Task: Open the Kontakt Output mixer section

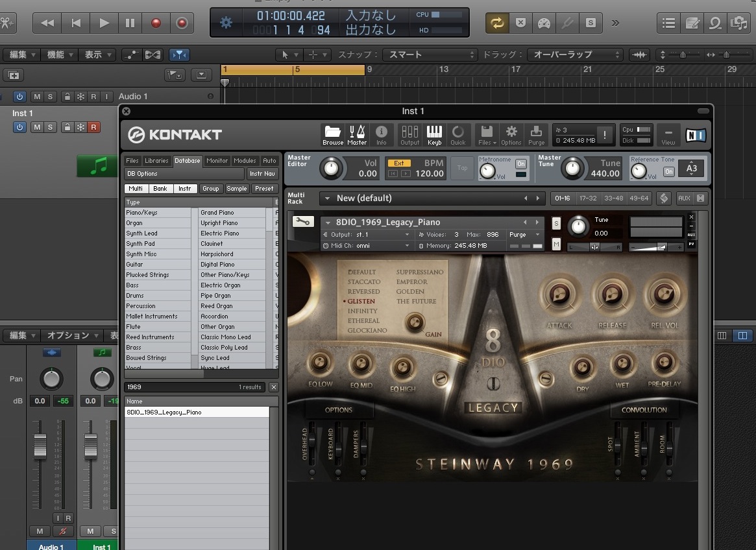Action: tap(410, 135)
